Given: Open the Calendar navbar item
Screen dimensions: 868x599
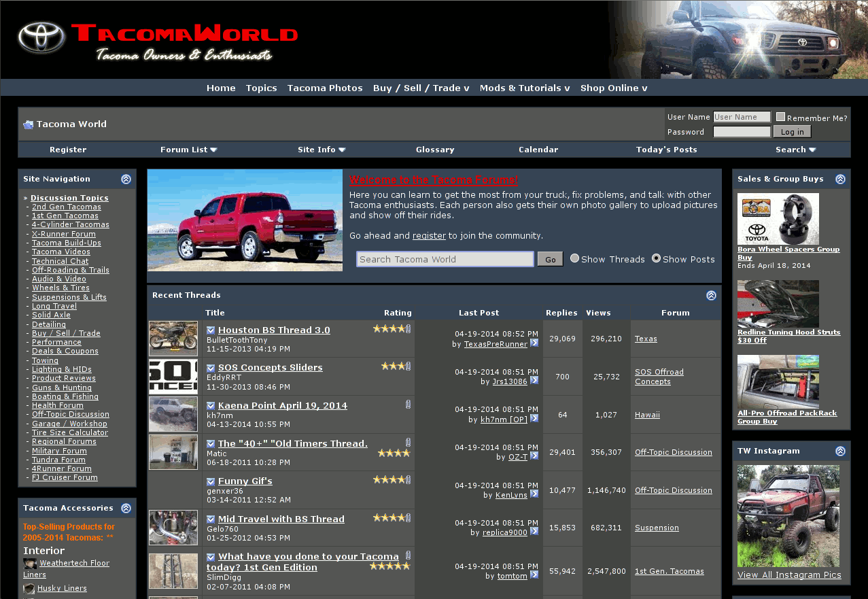Looking at the screenshot, I should pyautogui.click(x=538, y=150).
